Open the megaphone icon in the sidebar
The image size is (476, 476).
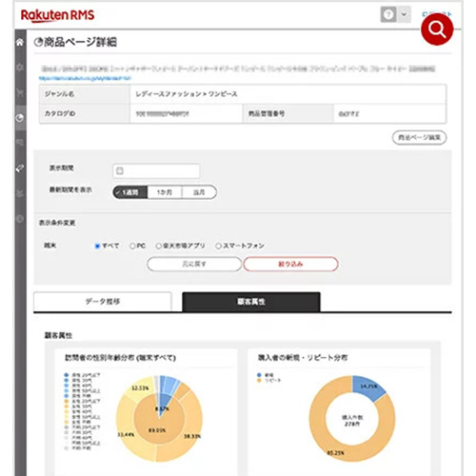20,169
